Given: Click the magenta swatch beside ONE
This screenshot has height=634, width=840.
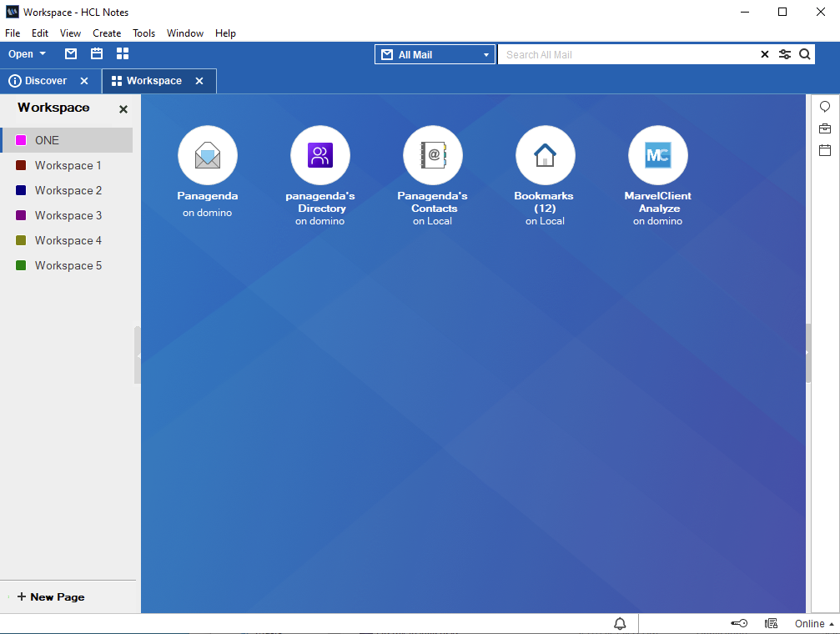Looking at the screenshot, I should (x=21, y=140).
